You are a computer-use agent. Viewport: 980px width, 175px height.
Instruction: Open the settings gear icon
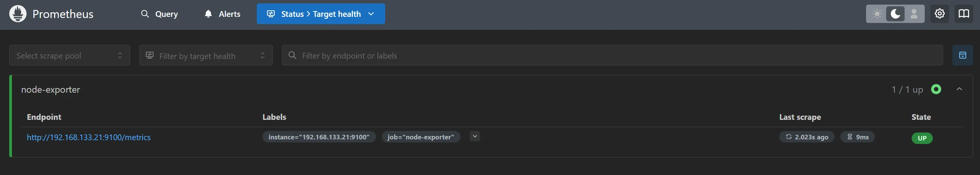[939, 14]
